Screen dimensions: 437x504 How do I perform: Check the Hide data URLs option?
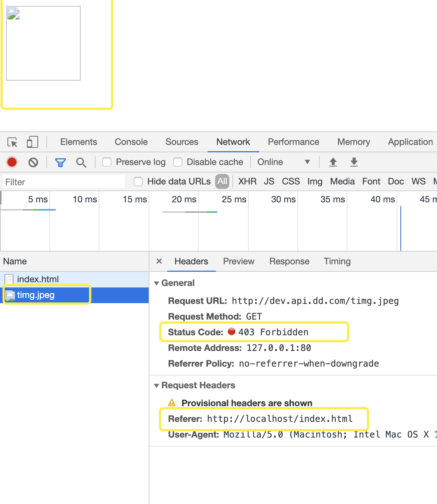point(138,181)
